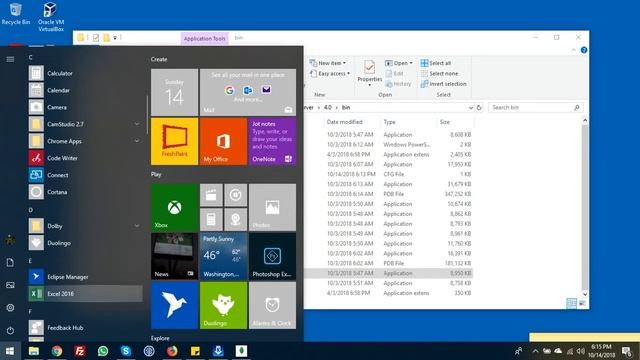
Task: Click the Power button in Start sidebar
Action: [10, 330]
